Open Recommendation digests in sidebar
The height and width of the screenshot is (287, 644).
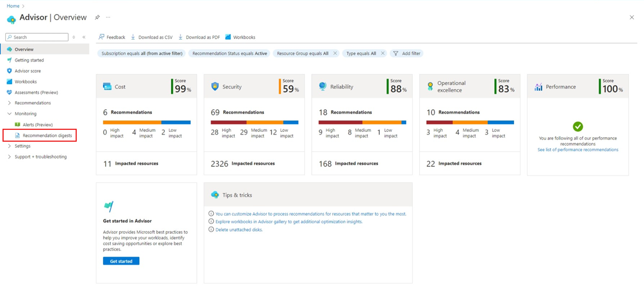tap(47, 135)
